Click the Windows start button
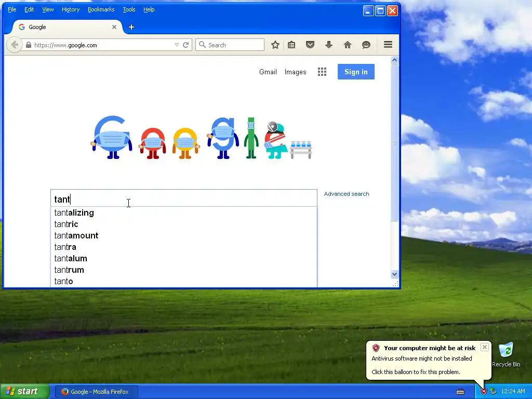Screen dimensions: 532x399 pyautogui.click(x=24, y=392)
